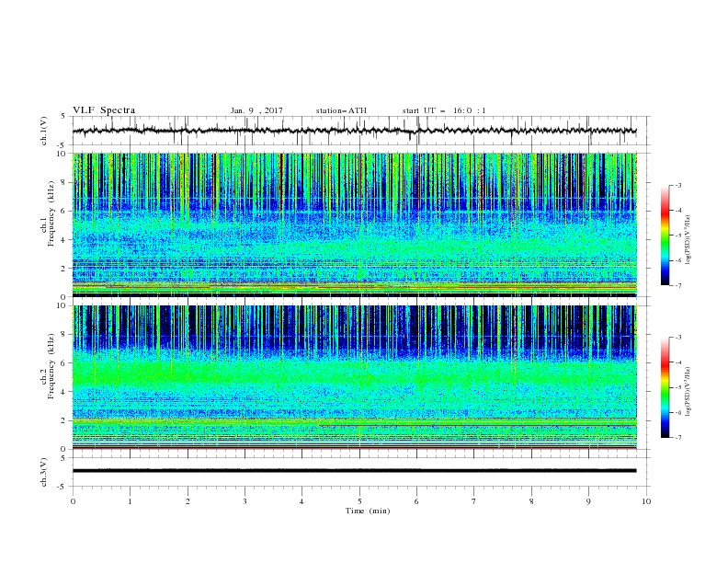The height and width of the screenshot is (563, 728).
Task: Click the ch.3 voltage waveform trace
Action: 354,471
